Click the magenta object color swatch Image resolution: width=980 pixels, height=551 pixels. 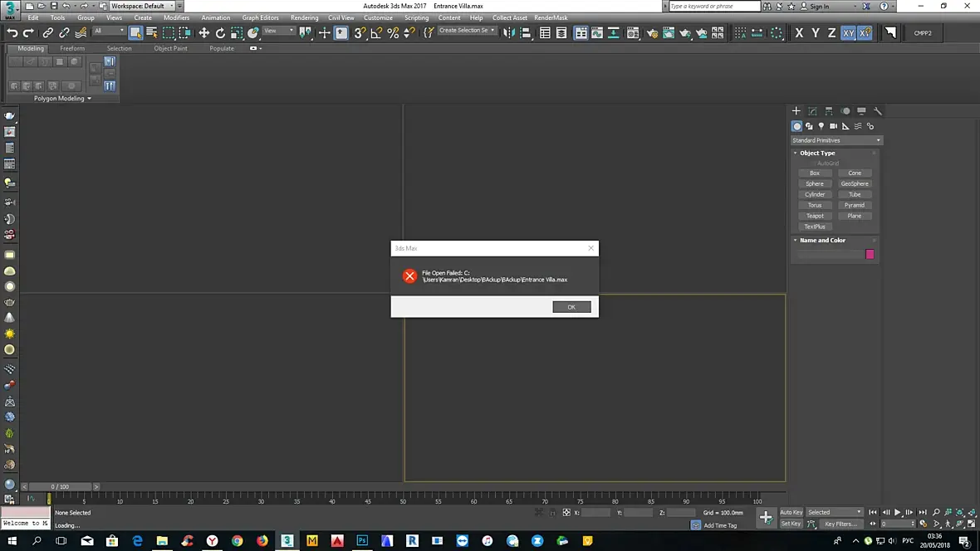pos(870,254)
